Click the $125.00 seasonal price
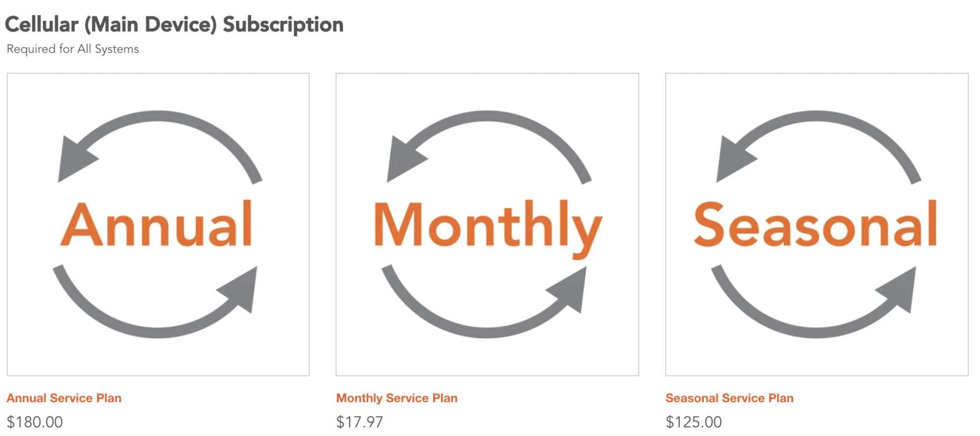Viewport: 980px width, 436px height. point(694,422)
